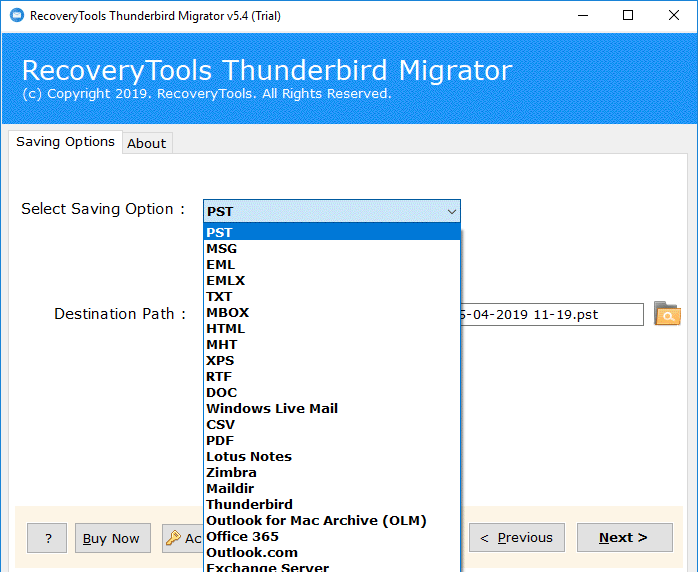Choose Lotus Notes saving option
The height and width of the screenshot is (572, 698).
[x=332, y=457]
